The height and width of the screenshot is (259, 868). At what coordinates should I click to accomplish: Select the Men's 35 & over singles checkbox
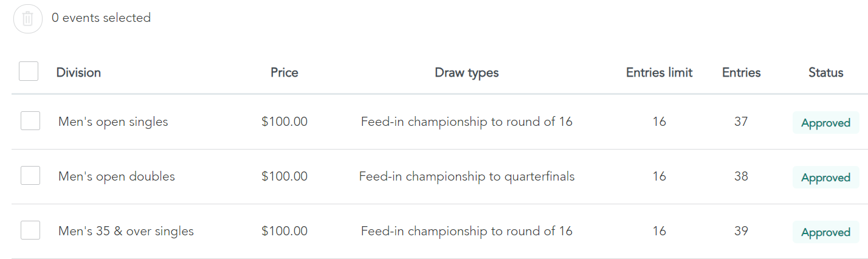tap(30, 230)
